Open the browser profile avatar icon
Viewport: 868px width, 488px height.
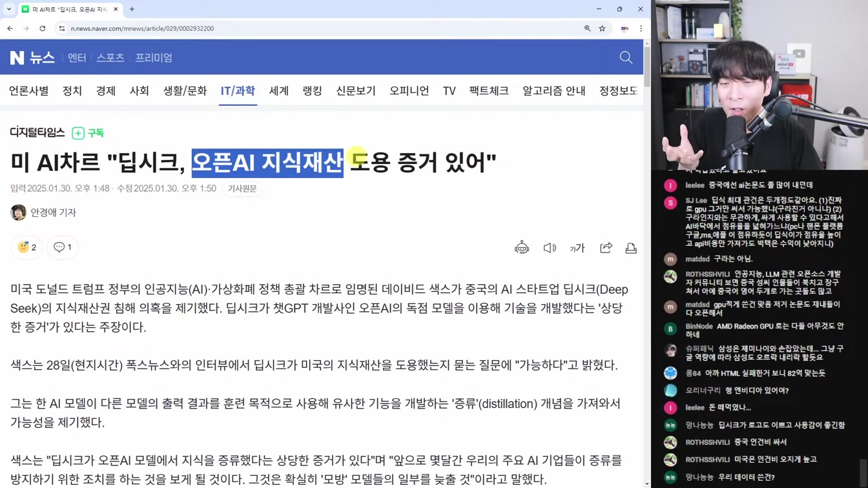click(x=625, y=28)
